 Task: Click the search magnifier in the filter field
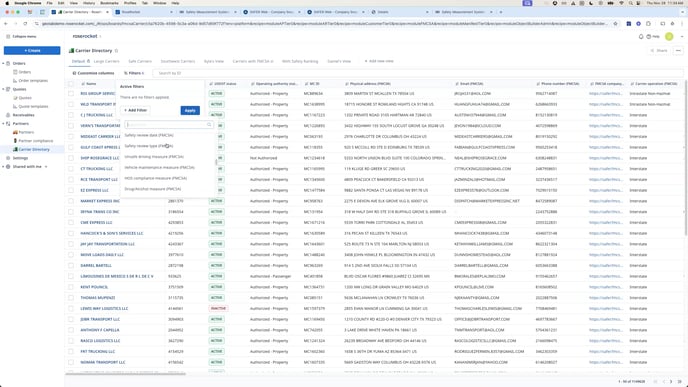tap(209, 125)
